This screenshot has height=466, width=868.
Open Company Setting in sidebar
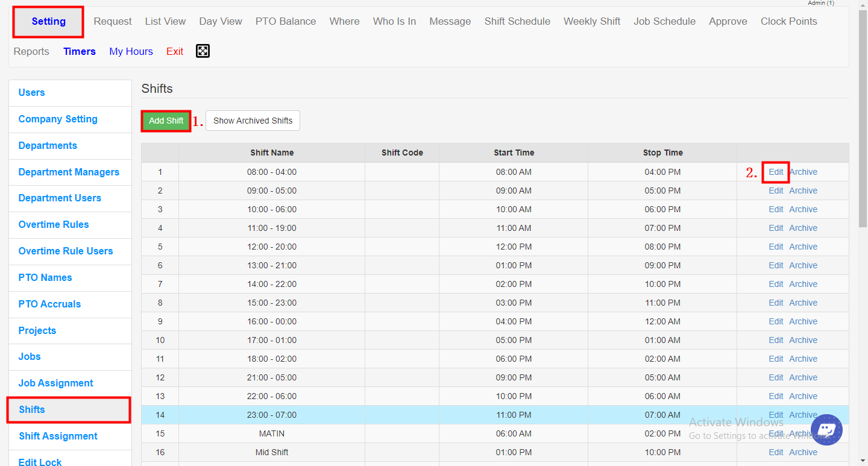pyautogui.click(x=70, y=119)
